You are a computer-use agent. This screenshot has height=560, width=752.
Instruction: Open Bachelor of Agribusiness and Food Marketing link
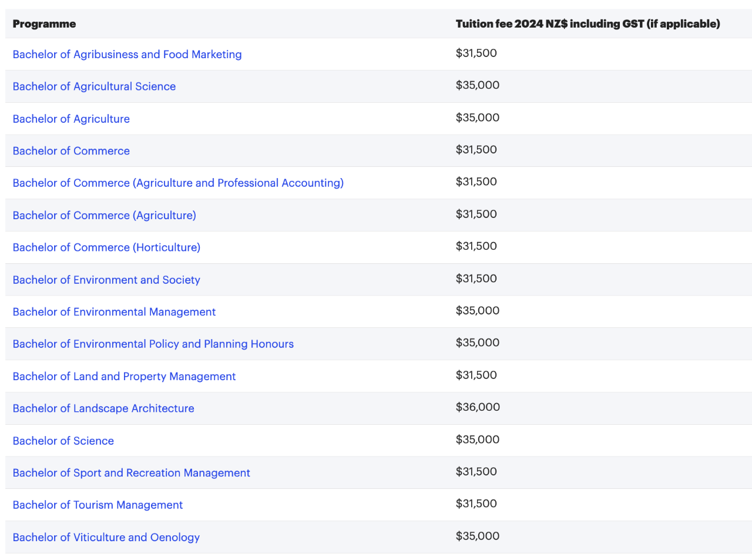click(127, 55)
